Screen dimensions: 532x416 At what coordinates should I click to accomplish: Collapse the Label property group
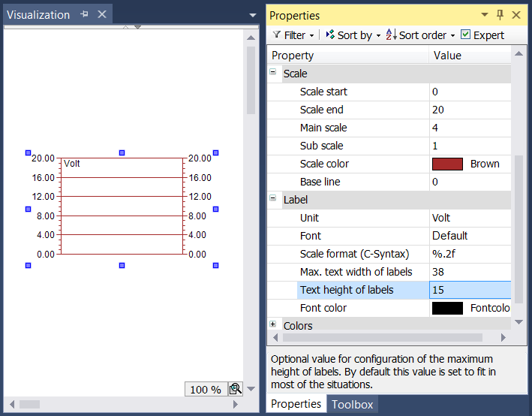point(273,198)
